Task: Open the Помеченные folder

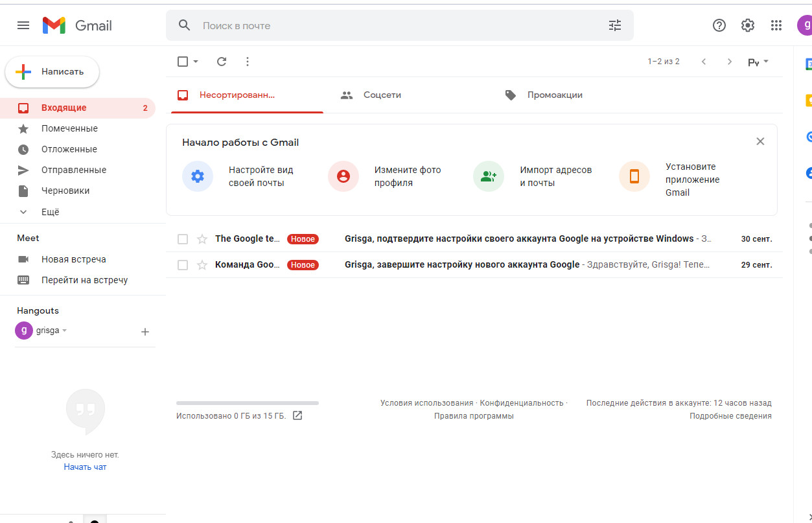Action: pyautogui.click(x=78, y=129)
